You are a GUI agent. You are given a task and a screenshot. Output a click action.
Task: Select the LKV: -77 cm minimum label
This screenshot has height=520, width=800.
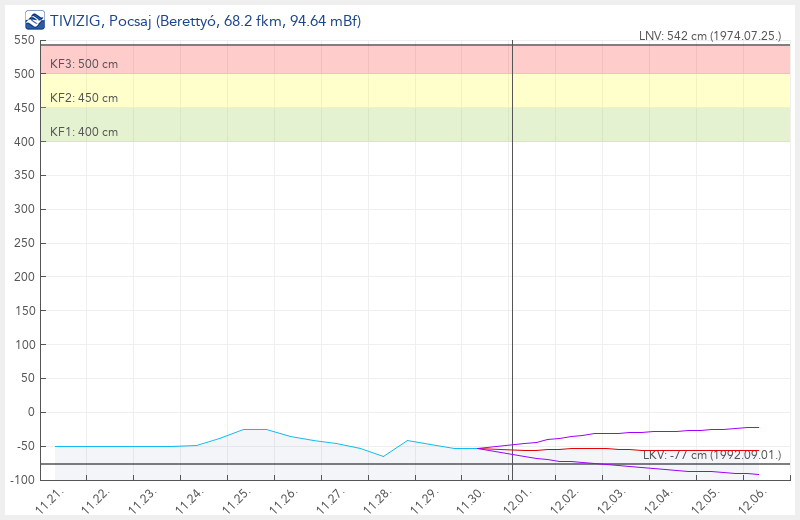[711, 455]
